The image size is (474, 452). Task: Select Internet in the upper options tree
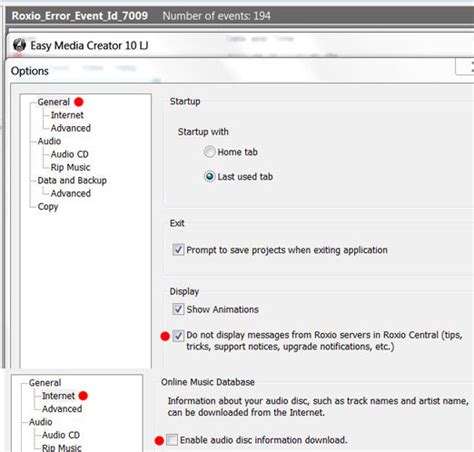[67, 115]
